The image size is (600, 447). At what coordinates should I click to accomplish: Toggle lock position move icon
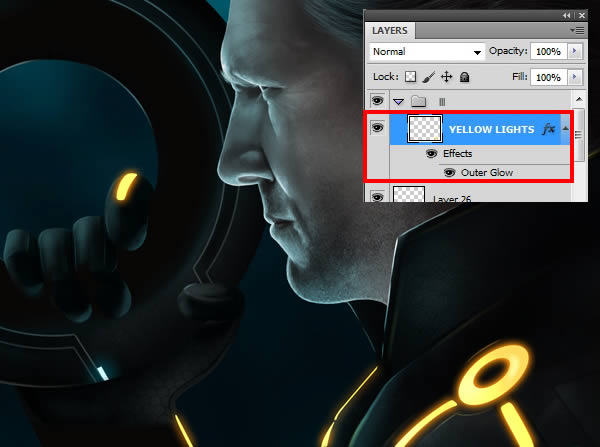tap(447, 77)
